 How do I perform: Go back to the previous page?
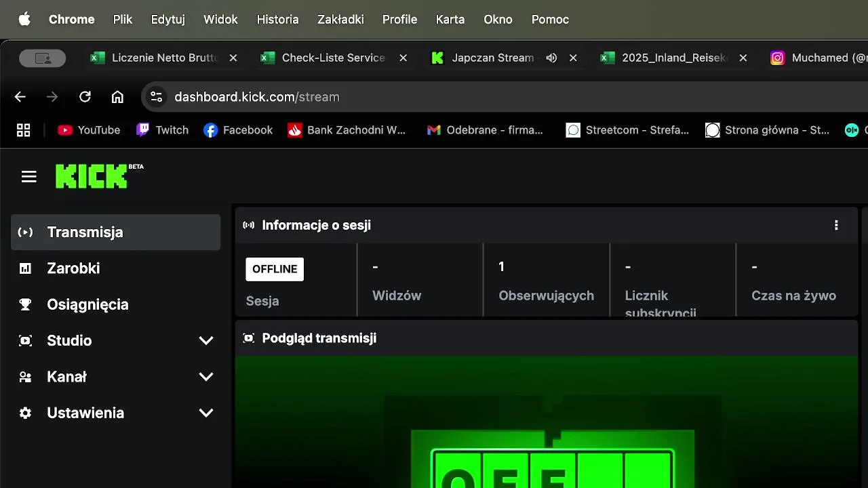[x=20, y=97]
